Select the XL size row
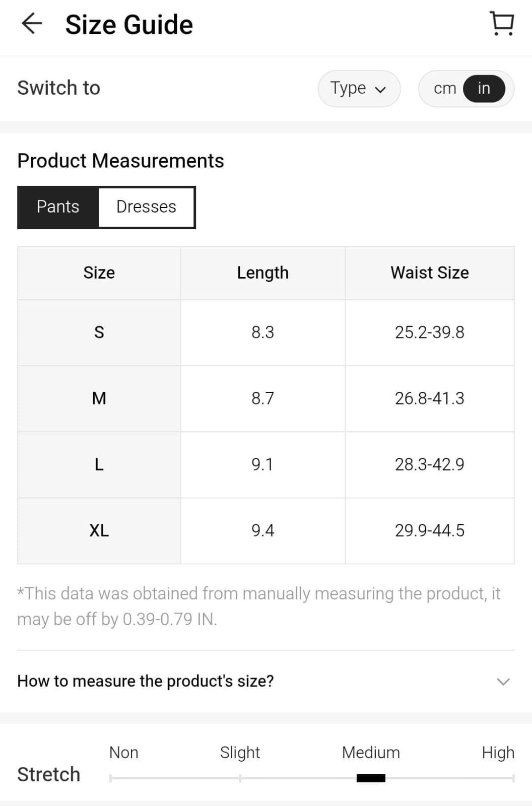Viewport: 532px width, 806px height. click(x=99, y=530)
